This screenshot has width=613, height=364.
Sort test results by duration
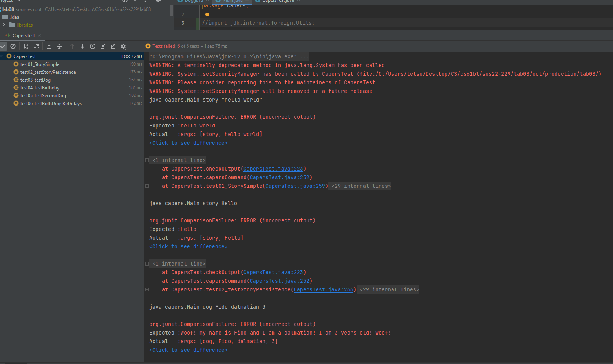[36, 46]
